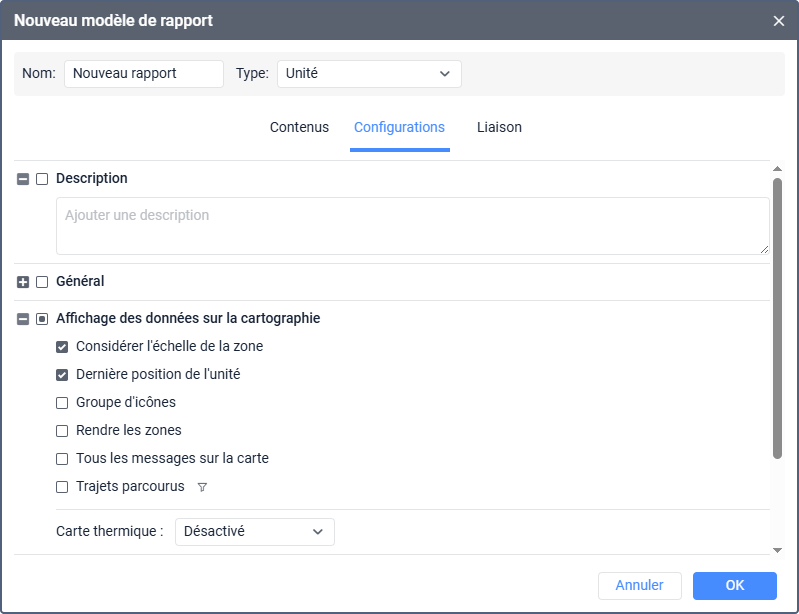Click the Nom field containing Nouveau rapport
Screen dimensions: 799x614
click(143, 74)
